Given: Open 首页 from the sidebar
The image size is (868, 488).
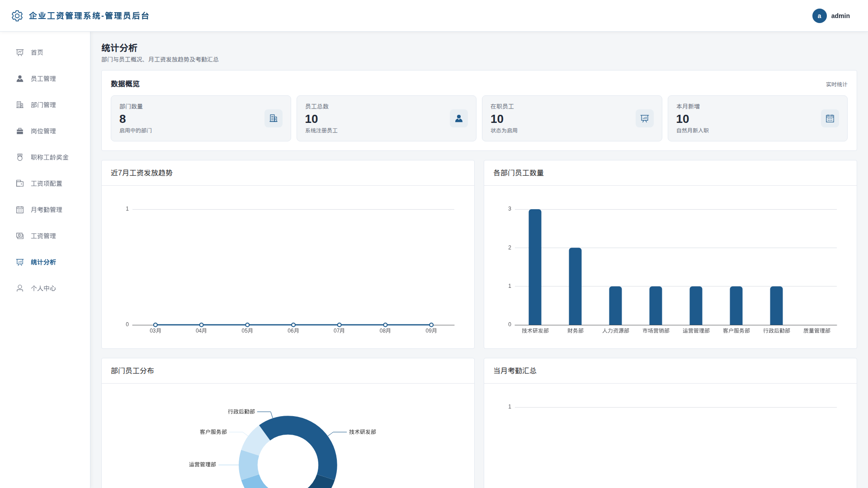Looking at the screenshot, I should coord(45,52).
